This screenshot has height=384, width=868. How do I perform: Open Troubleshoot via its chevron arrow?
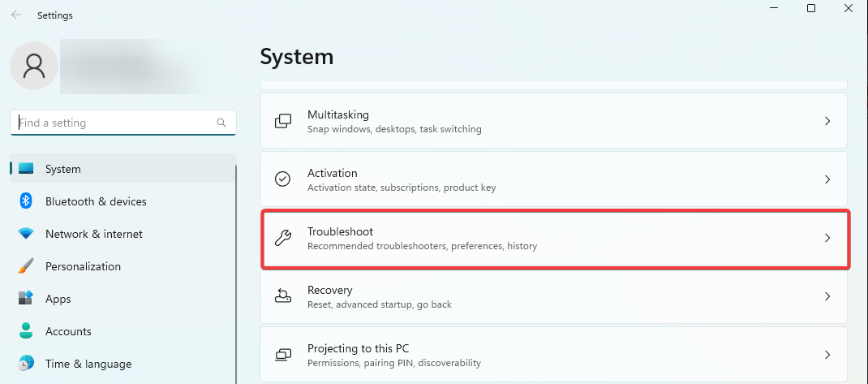point(827,238)
